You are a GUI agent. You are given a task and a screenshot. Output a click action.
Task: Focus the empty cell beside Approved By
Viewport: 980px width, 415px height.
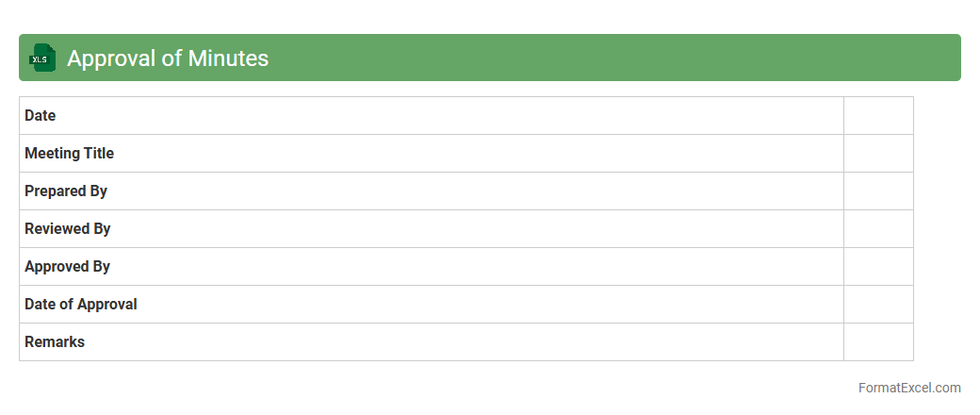click(878, 266)
